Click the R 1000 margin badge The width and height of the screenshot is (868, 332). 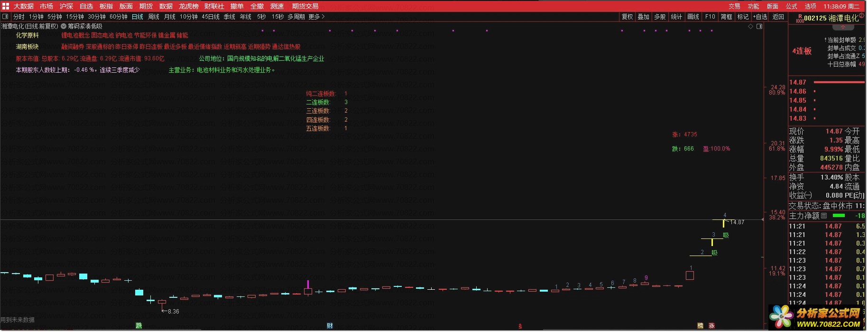[x=800, y=19]
